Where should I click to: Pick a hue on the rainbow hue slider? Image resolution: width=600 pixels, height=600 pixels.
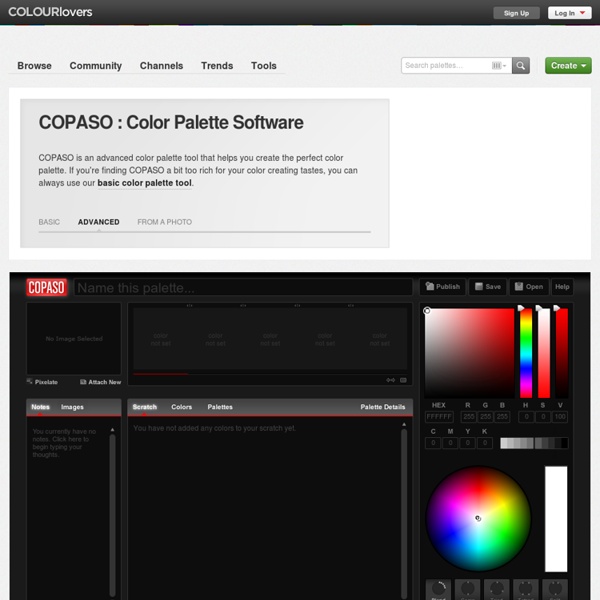click(x=526, y=354)
